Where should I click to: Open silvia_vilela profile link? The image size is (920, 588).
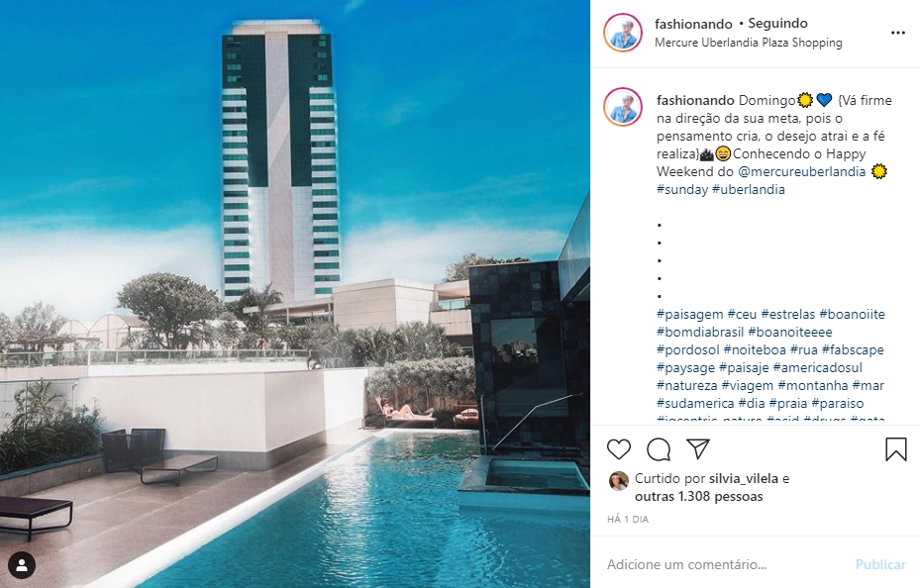click(744, 478)
